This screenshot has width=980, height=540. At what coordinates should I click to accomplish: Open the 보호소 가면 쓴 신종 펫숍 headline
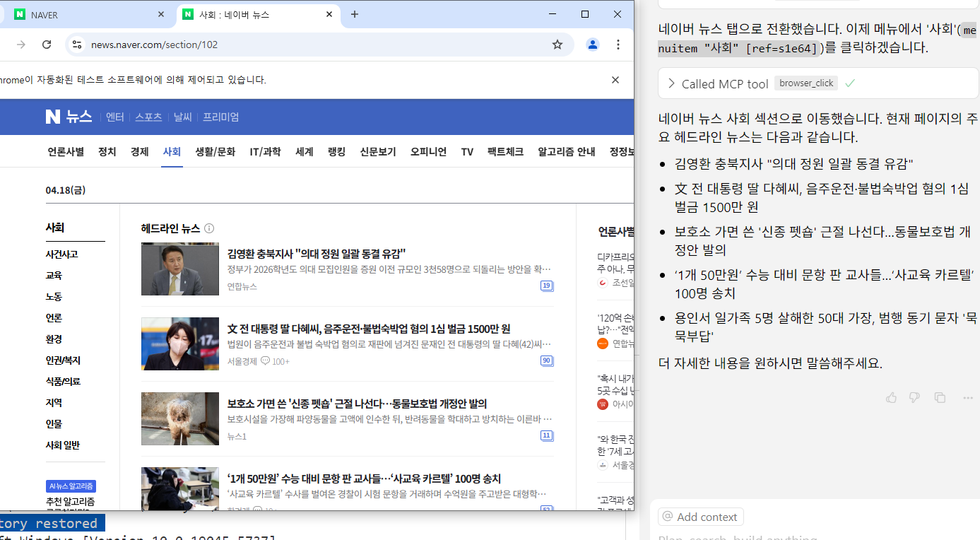357,404
